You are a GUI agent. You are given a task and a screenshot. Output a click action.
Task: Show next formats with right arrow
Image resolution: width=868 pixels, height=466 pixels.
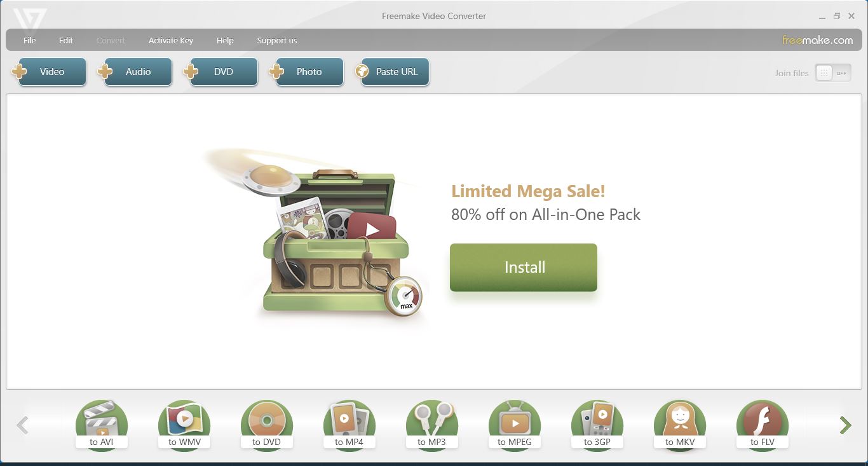(x=845, y=425)
